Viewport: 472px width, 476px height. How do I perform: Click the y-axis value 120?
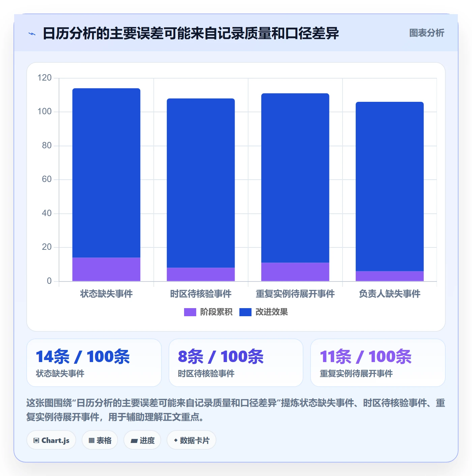45,78
